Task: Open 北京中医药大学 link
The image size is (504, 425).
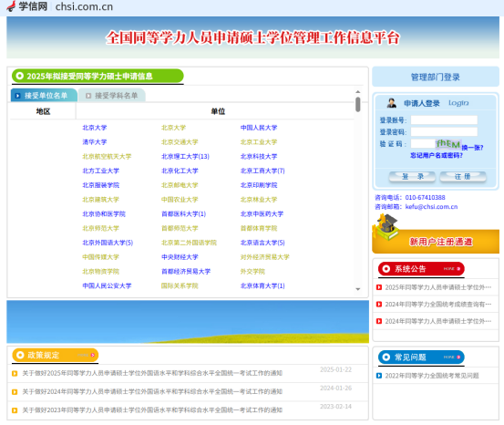Action: click(x=262, y=214)
